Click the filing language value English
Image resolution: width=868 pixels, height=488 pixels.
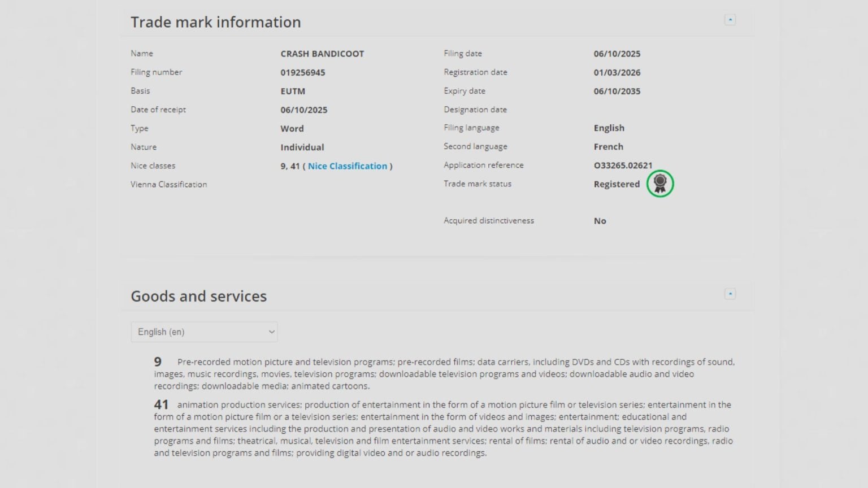coord(609,128)
